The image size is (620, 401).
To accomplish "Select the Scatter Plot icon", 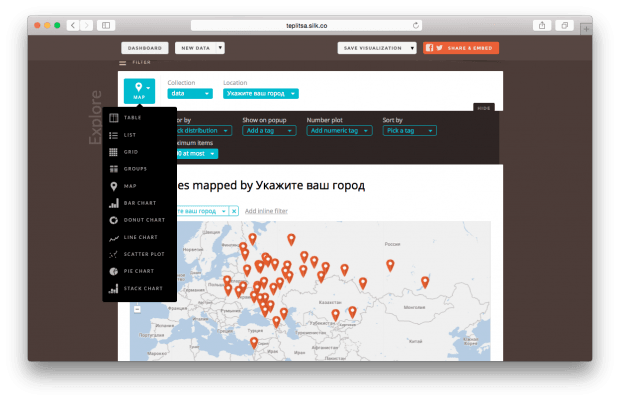I will pos(114,254).
